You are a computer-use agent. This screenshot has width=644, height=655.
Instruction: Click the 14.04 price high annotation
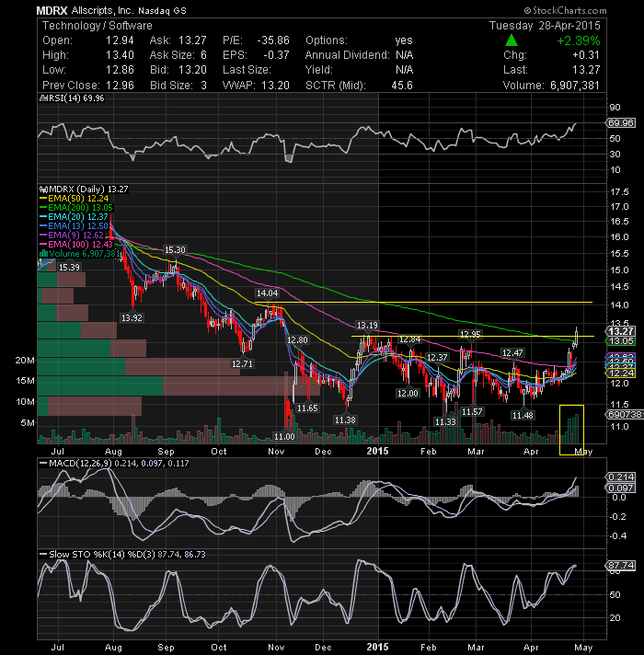pyautogui.click(x=268, y=293)
